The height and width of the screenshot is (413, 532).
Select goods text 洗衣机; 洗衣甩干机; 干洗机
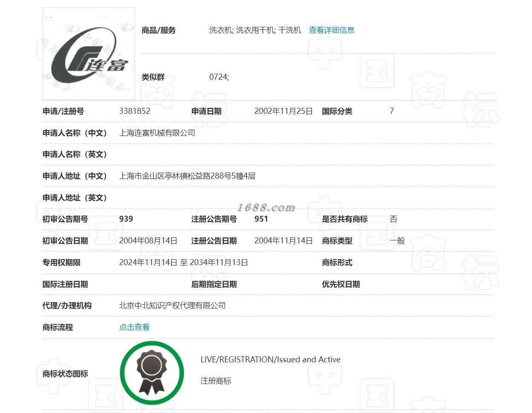[x=255, y=30]
